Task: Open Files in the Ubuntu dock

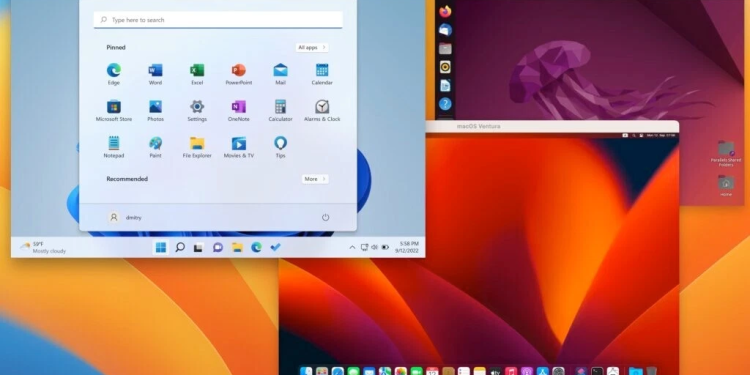Action: 445,49
